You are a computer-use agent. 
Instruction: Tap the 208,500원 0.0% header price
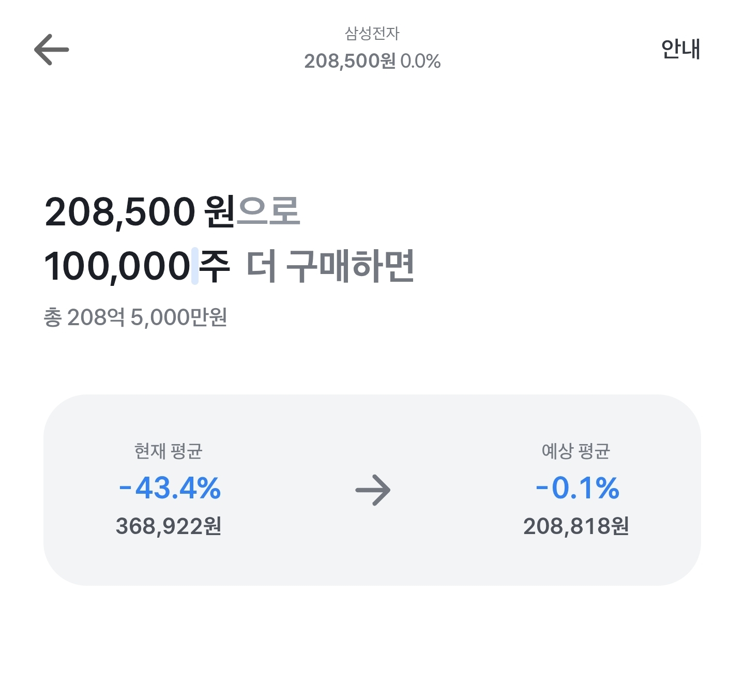point(372,61)
